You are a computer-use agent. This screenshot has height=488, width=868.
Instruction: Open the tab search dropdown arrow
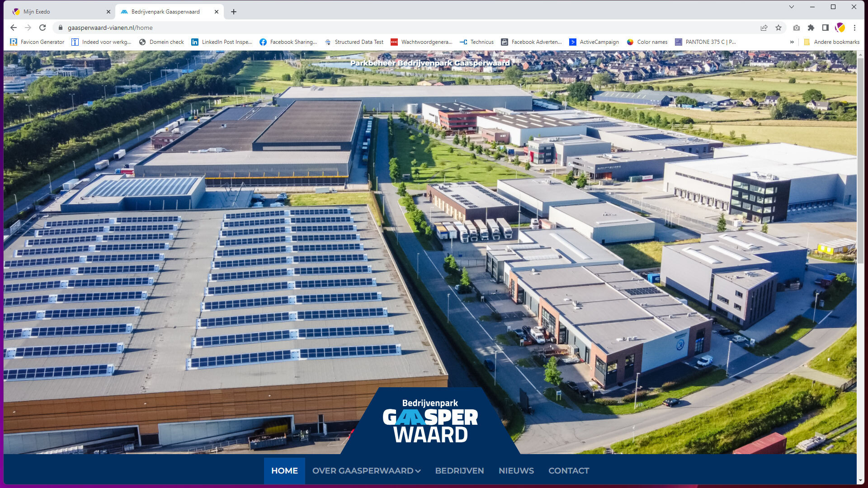coord(792,7)
